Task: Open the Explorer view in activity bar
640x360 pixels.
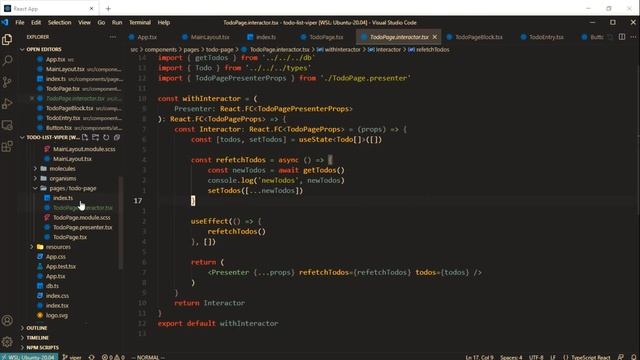Action: pyautogui.click(x=7, y=40)
